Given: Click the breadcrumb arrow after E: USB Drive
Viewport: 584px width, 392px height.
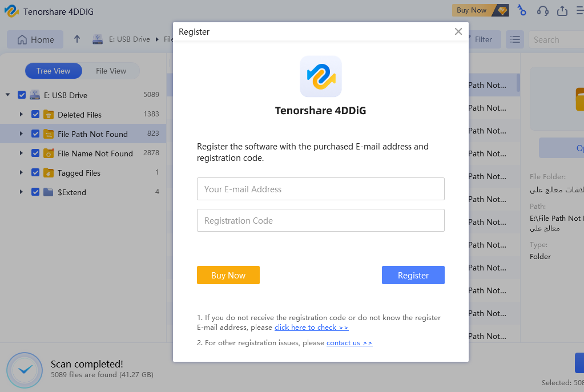Looking at the screenshot, I should [157, 39].
